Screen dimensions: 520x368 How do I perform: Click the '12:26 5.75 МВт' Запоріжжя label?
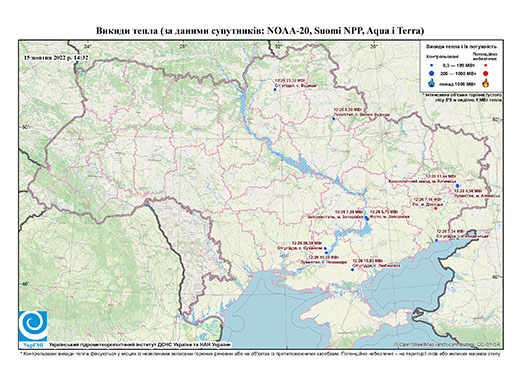tap(384, 211)
